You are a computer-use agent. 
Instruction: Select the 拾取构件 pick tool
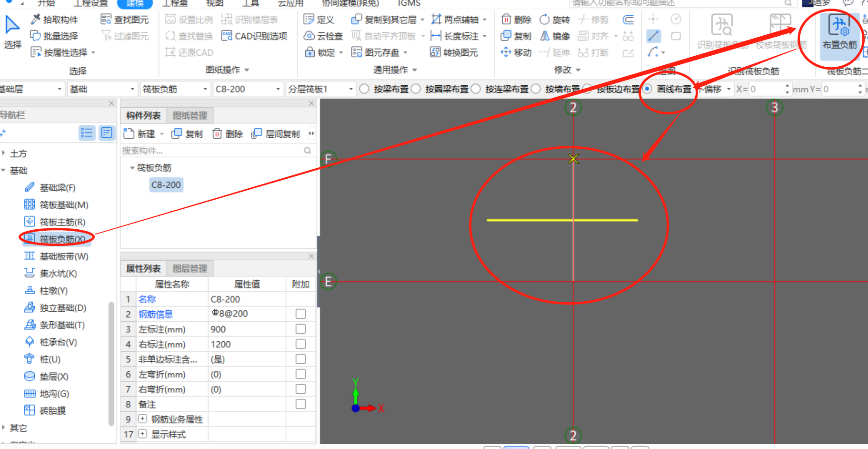(54, 20)
